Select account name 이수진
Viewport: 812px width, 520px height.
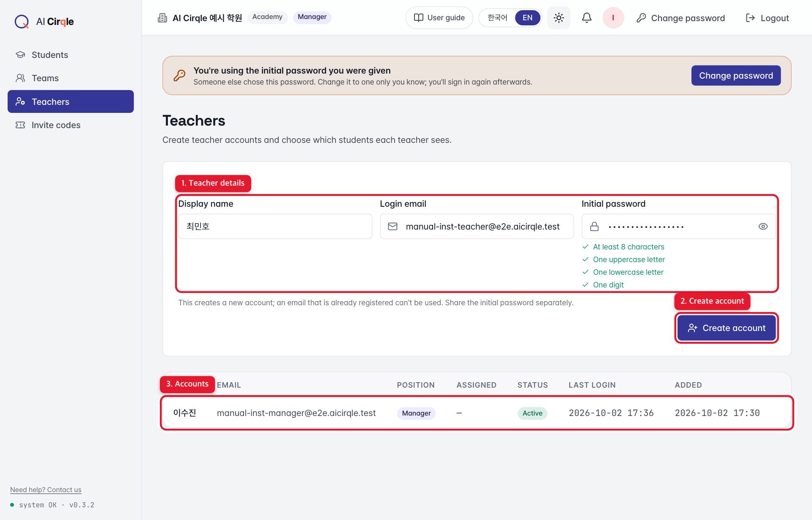[x=185, y=413]
